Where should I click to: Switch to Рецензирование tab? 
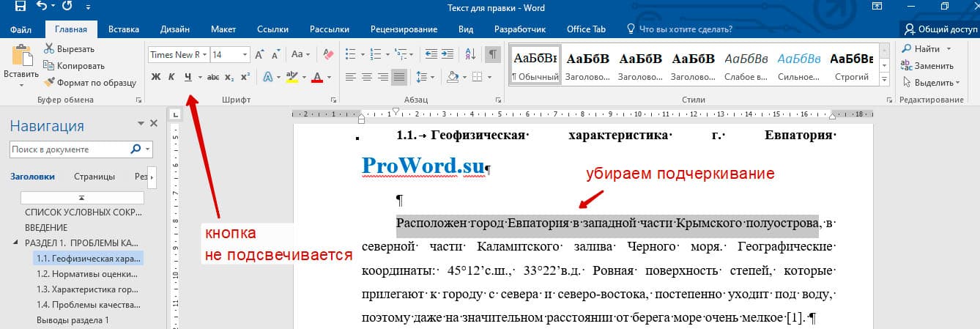[404, 29]
